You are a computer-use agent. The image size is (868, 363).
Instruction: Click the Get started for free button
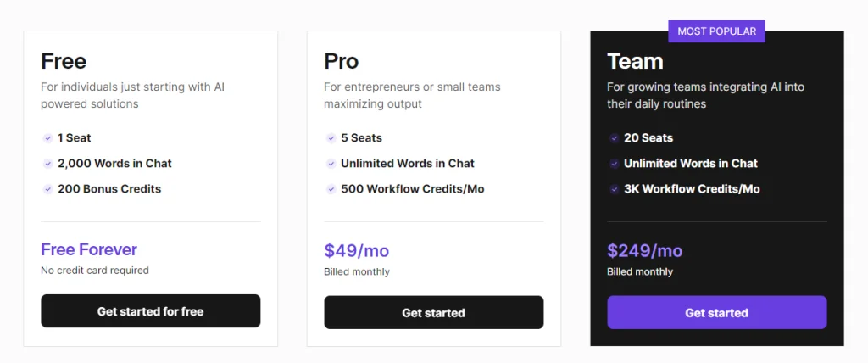(x=151, y=311)
